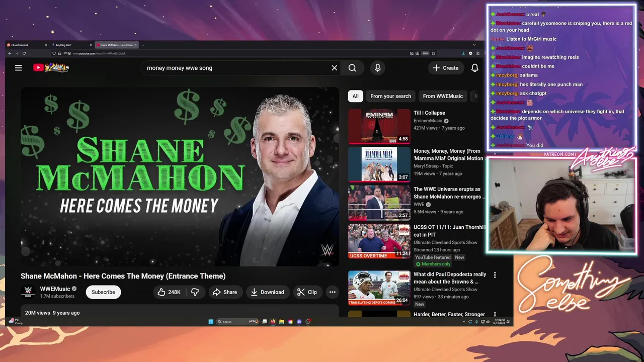
Task: Click the Download button
Action: click(x=268, y=292)
